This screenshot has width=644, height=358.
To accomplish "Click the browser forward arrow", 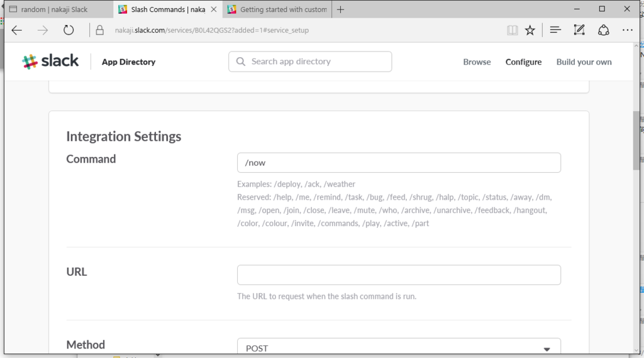I will coord(42,30).
